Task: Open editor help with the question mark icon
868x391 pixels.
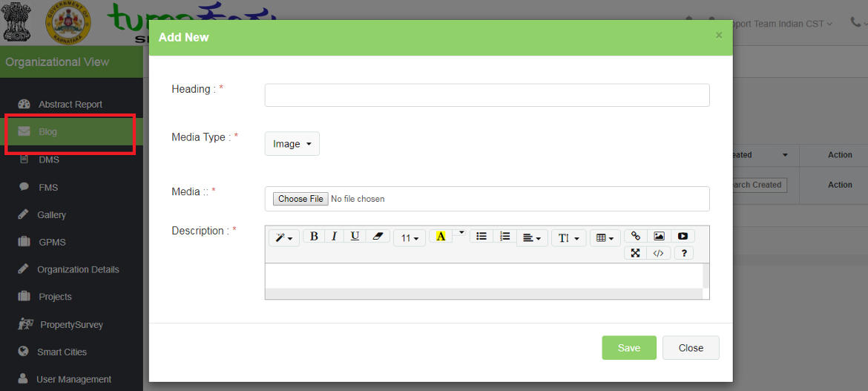Action: [x=683, y=253]
